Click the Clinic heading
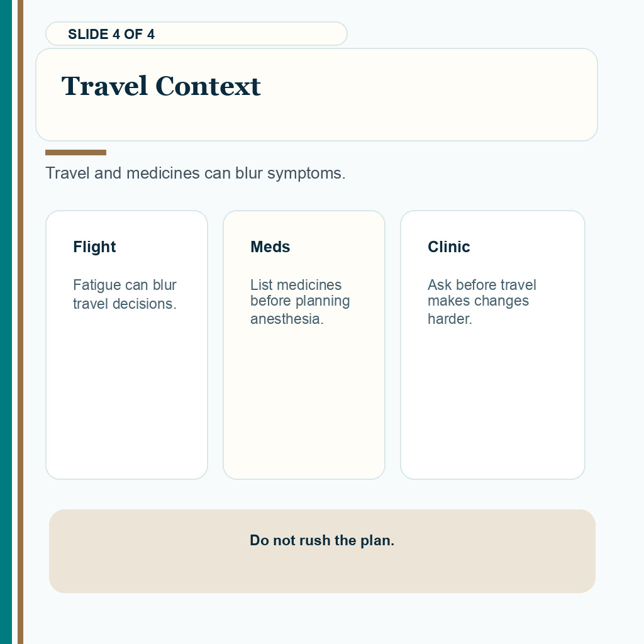The image size is (644, 644). point(449,247)
